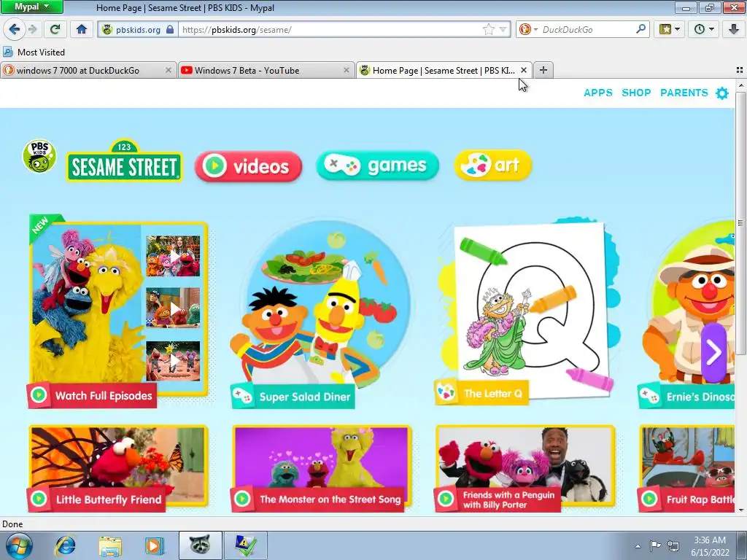Click the Sesame Street sign logo
Viewport: 747px width, 560px height.
coord(124,160)
